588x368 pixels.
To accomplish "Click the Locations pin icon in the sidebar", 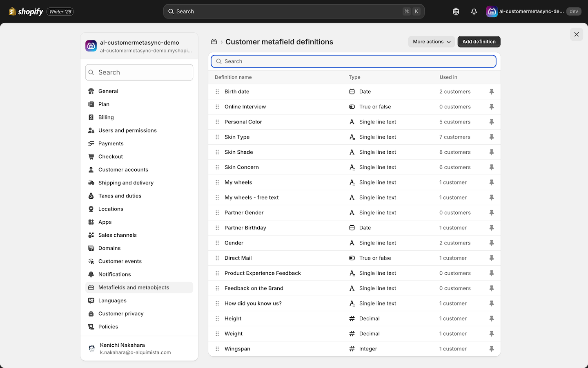I will tap(91, 209).
